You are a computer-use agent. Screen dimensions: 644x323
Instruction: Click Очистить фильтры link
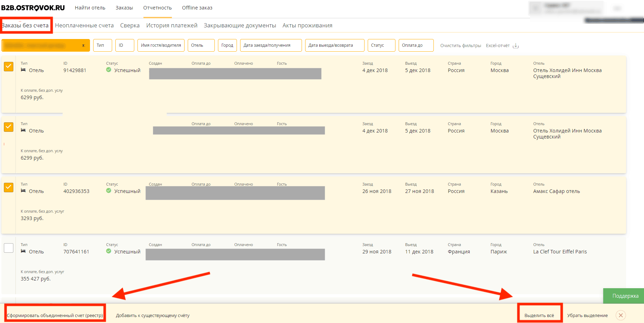[x=461, y=46]
